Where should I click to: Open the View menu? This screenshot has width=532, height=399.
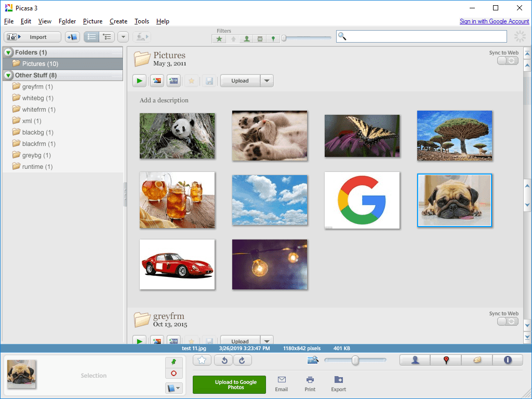pos(45,21)
